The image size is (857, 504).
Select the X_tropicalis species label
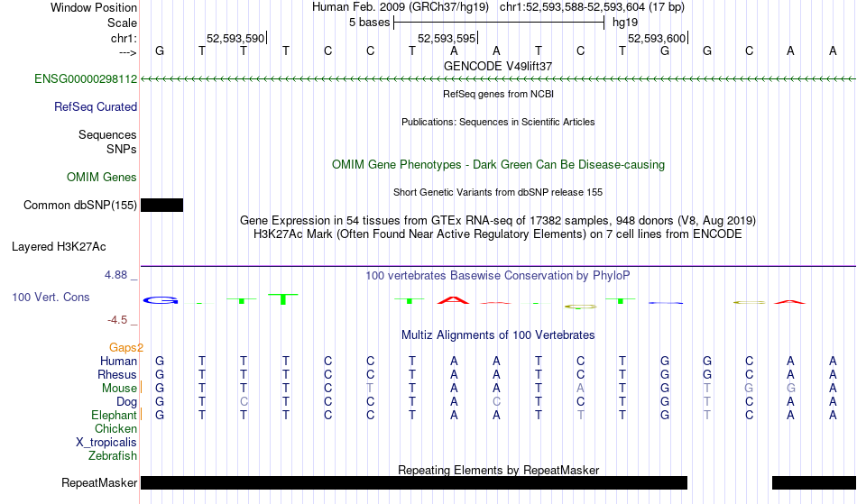(106, 443)
